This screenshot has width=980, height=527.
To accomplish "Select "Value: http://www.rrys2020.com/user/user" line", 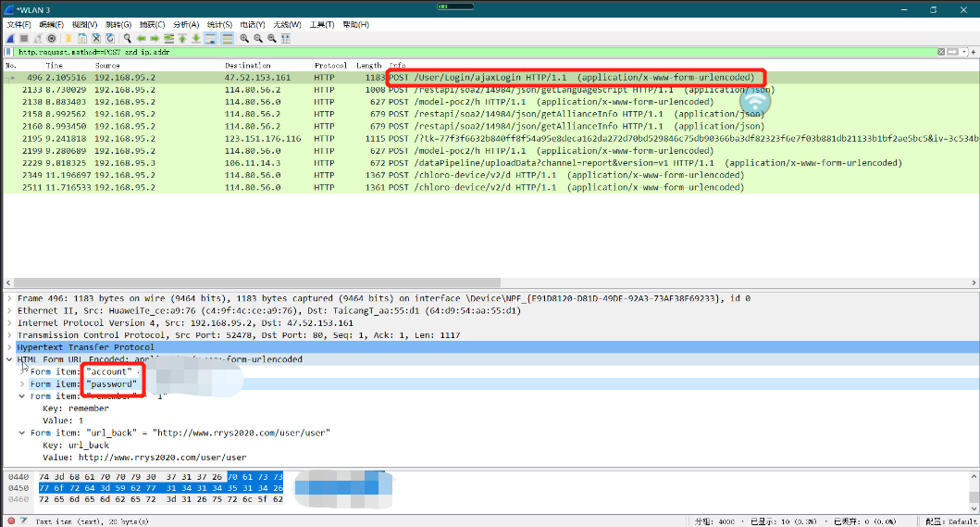I will click(x=144, y=458).
